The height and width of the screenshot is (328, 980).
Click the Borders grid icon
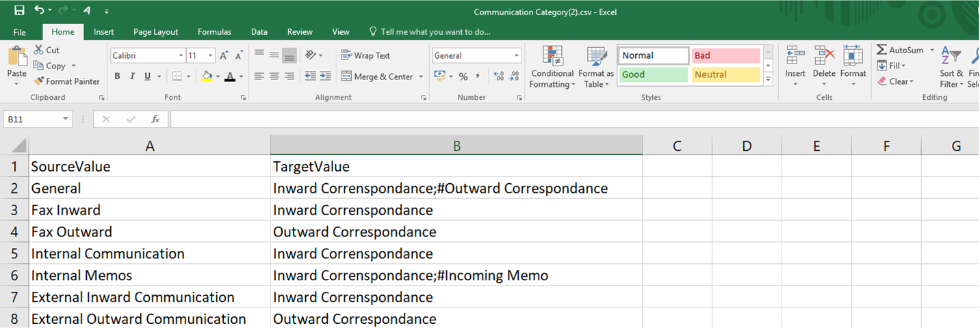click(177, 76)
